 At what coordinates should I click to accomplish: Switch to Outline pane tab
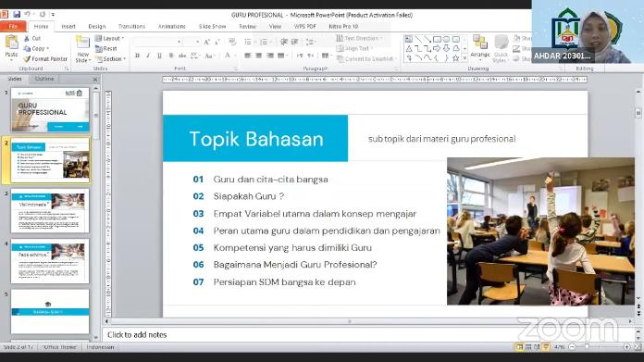(x=44, y=79)
